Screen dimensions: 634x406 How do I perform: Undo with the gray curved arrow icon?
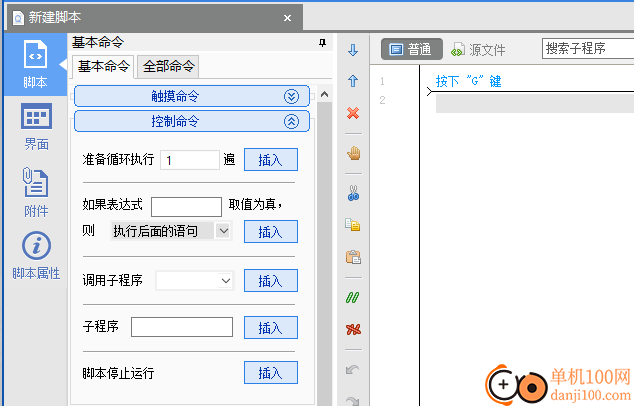pos(353,370)
